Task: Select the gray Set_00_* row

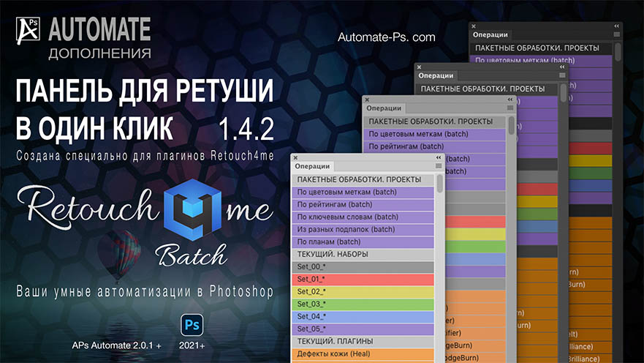Action: (363, 267)
